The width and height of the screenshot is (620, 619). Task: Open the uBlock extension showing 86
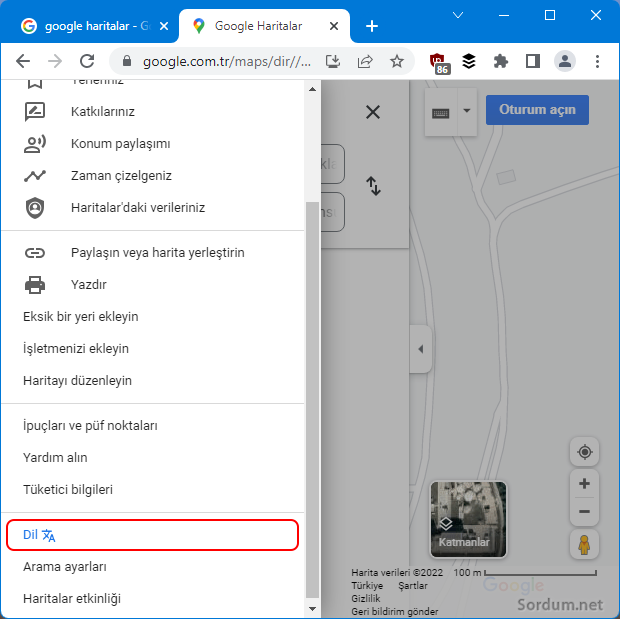439,63
